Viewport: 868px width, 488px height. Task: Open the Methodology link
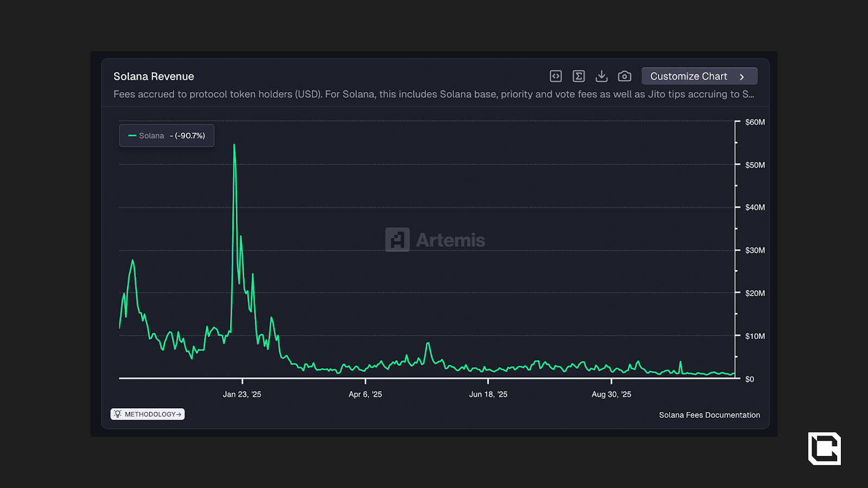point(150,414)
